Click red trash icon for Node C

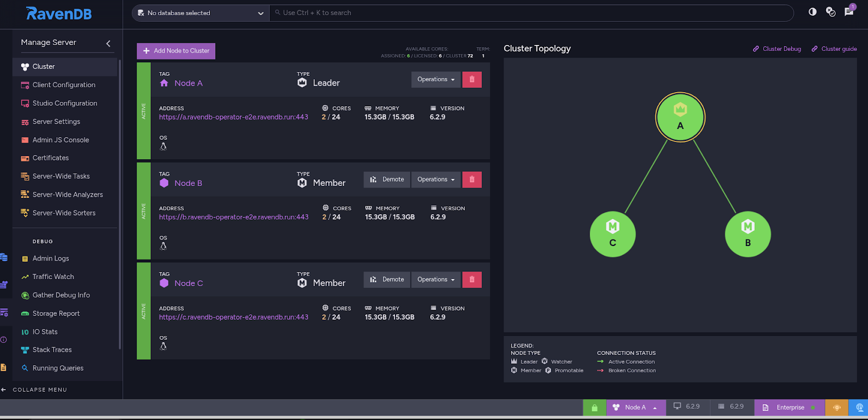[472, 280]
